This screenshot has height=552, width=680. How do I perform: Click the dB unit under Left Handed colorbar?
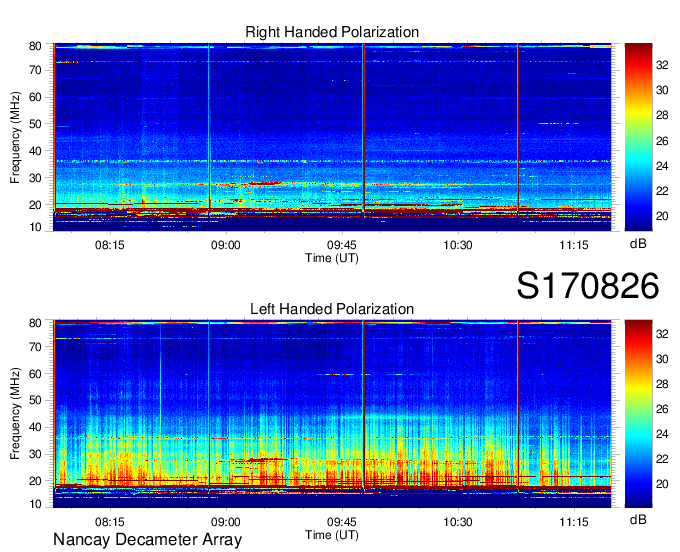638,519
